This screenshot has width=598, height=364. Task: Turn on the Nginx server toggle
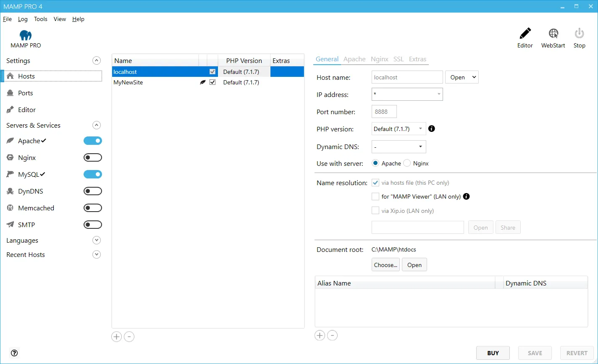point(93,157)
